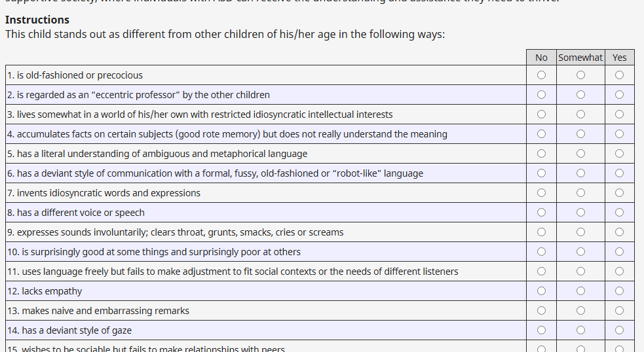Viewport: 644px width, 352px height.
Task: Select No for old-fashioned or precocious
Action: click(x=541, y=75)
